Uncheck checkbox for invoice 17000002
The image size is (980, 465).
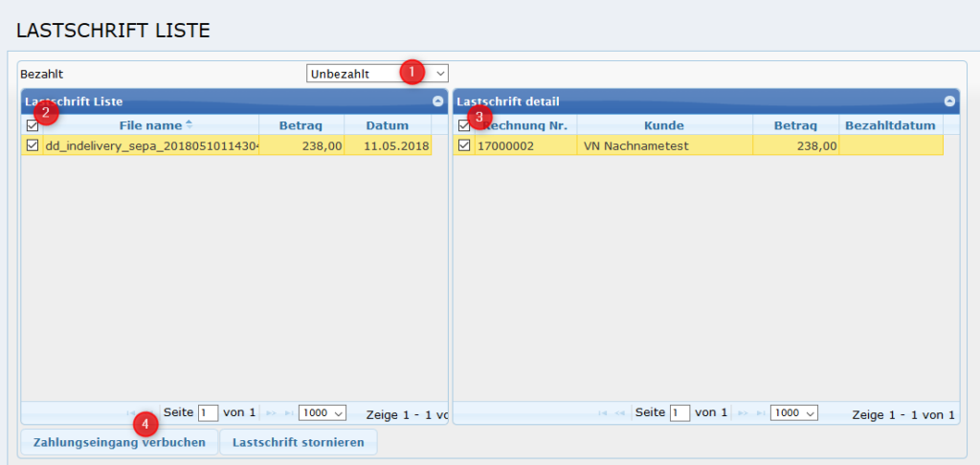click(x=465, y=145)
